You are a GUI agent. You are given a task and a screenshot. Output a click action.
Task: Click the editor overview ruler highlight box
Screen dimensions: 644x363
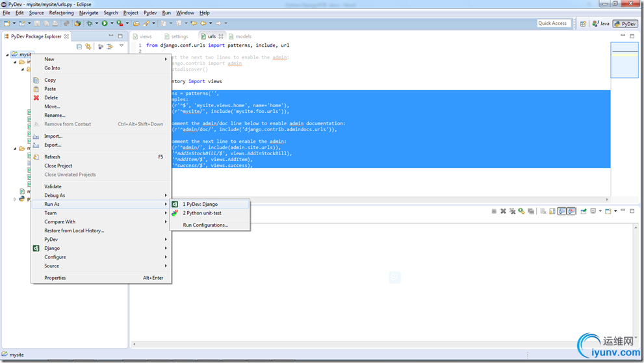click(625, 60)
